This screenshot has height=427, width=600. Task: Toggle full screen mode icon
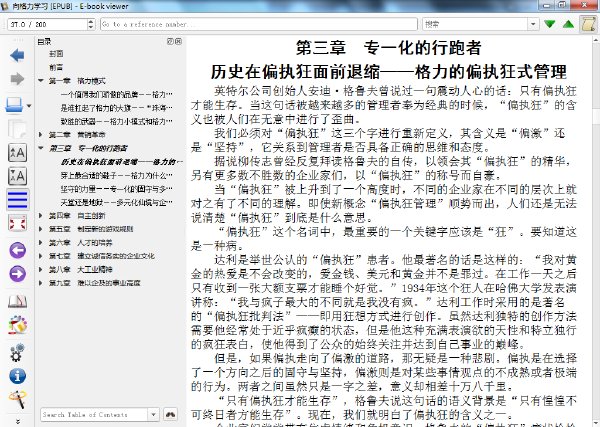(x=17, y=223)
